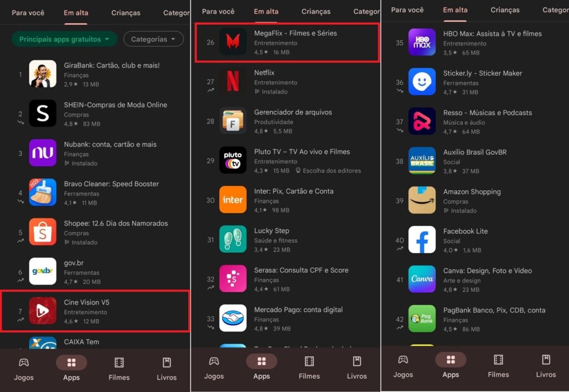Tap the Resso app icon
The height and width of the screenshot is (392, 569).
[422, 121]
